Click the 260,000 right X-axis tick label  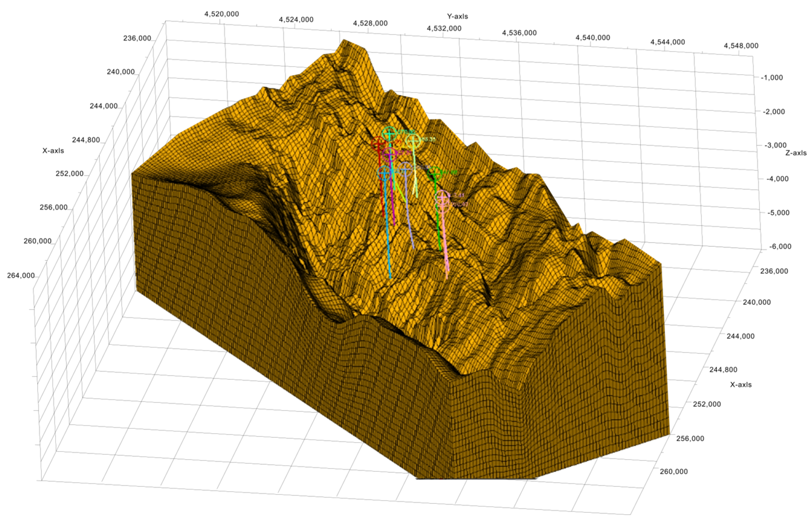point(674,471)
